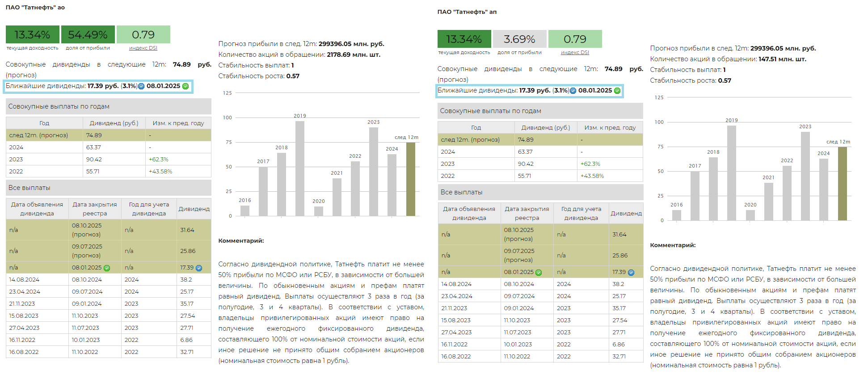The width and height of the screenshot is (868, 379).
Task: Click green checkmark after 08.01.2025 in left highlighted box
Action: pos(185,86)
